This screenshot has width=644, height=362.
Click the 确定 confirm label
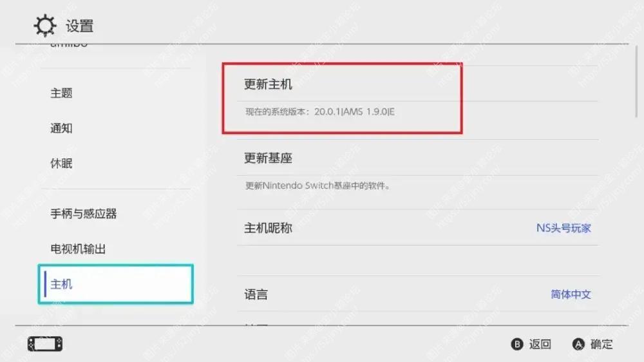[601, 344]
